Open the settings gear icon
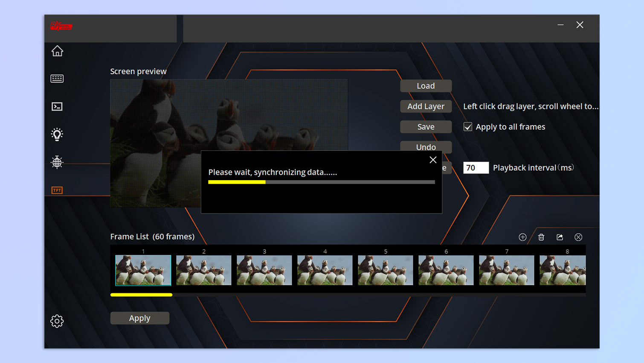Image resolution: width=644 pixels, height=363 pixels. [57, 321]
